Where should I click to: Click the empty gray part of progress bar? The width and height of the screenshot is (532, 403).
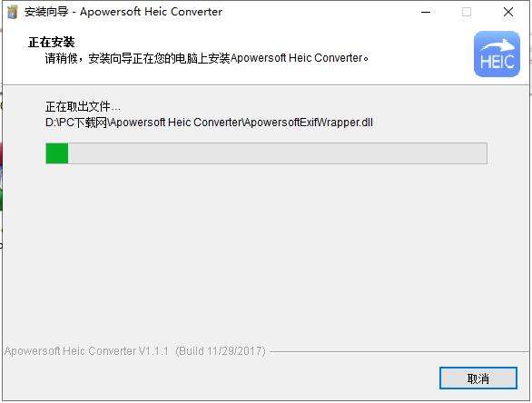[278, 153]
